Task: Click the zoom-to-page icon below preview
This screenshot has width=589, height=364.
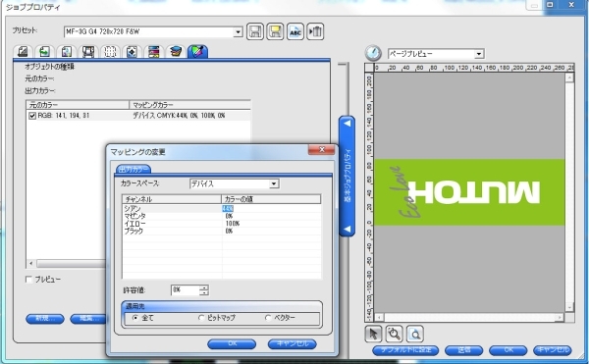Action: (415, 334)
